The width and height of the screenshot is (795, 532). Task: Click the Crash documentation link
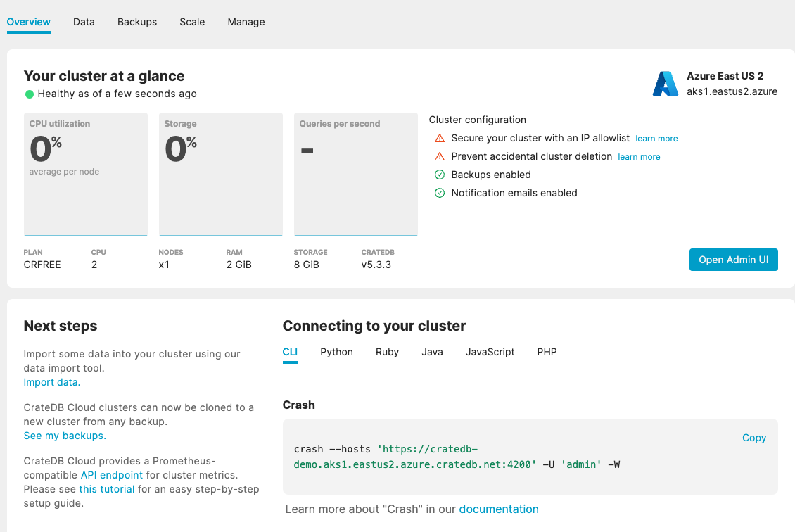[499, 509]
